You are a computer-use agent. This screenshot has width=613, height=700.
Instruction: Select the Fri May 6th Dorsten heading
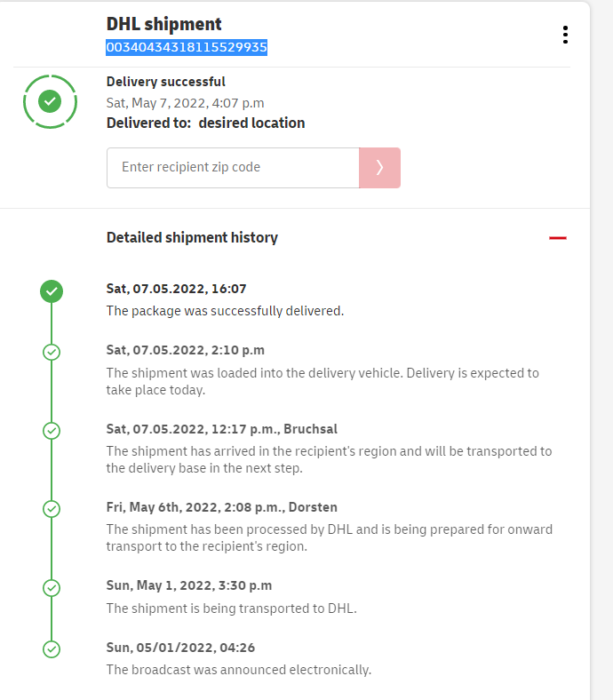coord(221,507)
